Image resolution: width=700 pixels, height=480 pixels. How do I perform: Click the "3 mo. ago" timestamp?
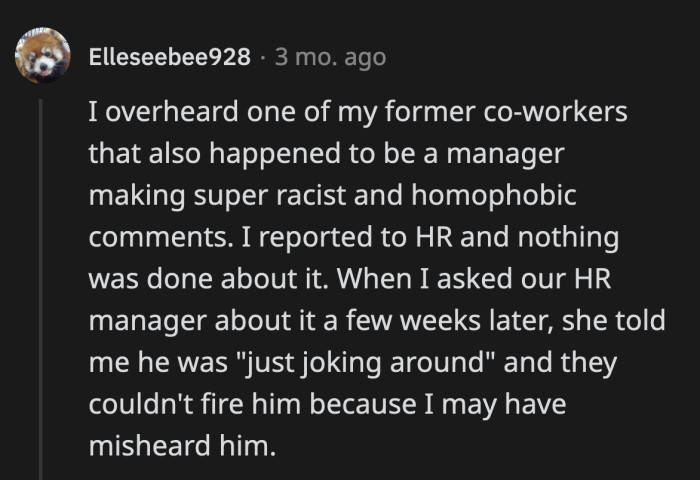click(x=330, y=58)
